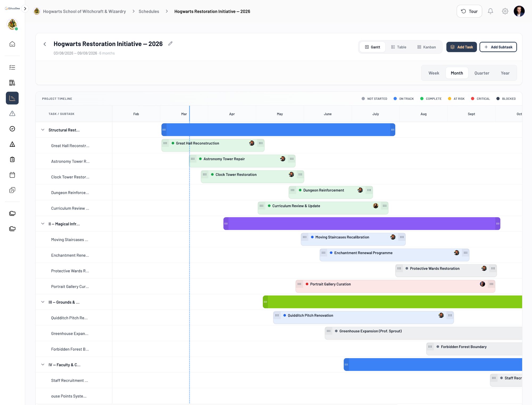Click the Add Task button
Screen dimensions: 532x405
pos(462,47)
